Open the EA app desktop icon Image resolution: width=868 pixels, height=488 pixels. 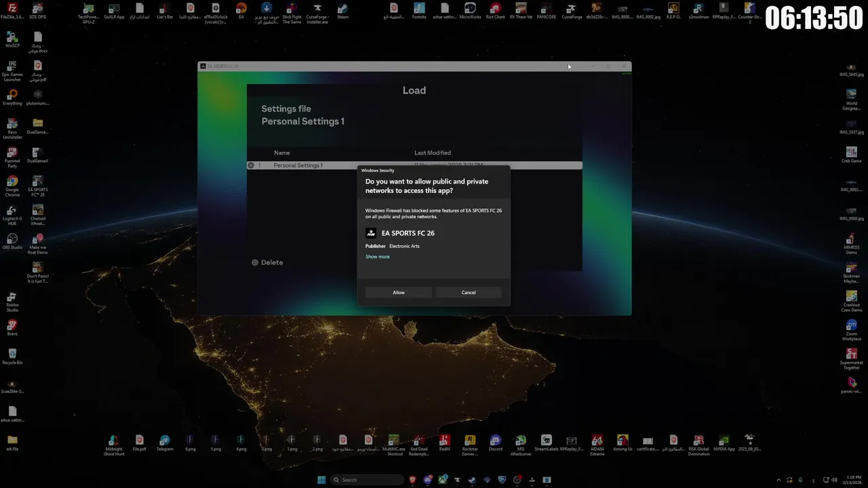[241, 11]
